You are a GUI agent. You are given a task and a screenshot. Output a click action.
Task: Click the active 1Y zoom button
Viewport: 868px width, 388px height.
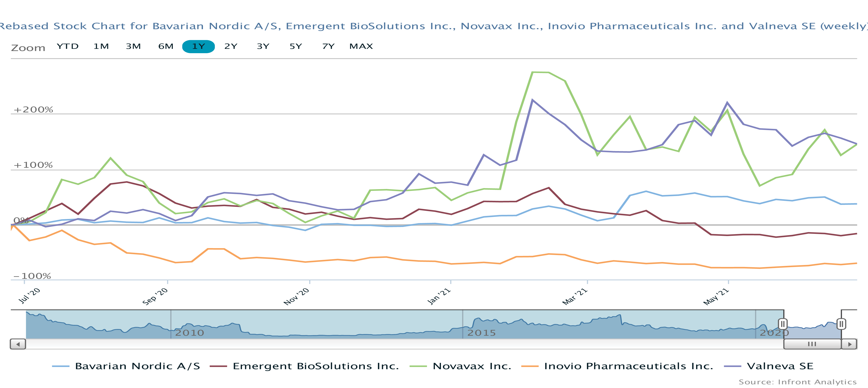[198, 46]
